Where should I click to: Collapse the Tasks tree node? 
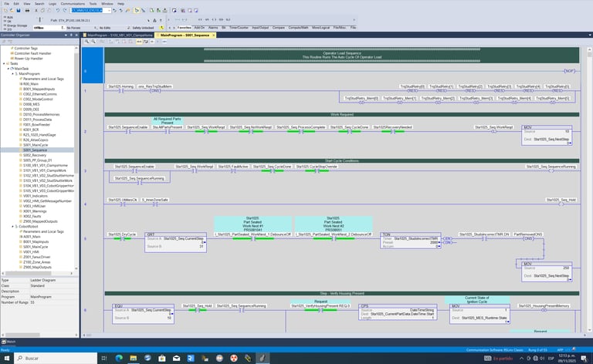pyautogui.click(x=4, y=63)
